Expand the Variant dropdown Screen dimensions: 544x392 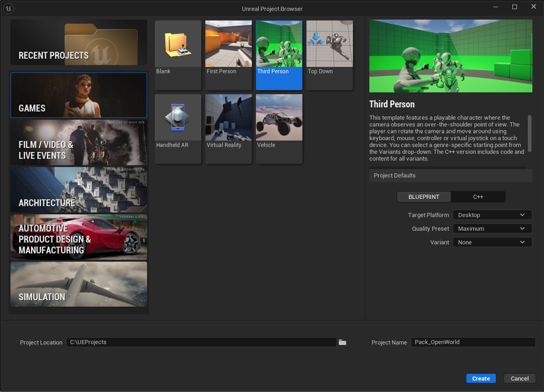tap(492, 242)
